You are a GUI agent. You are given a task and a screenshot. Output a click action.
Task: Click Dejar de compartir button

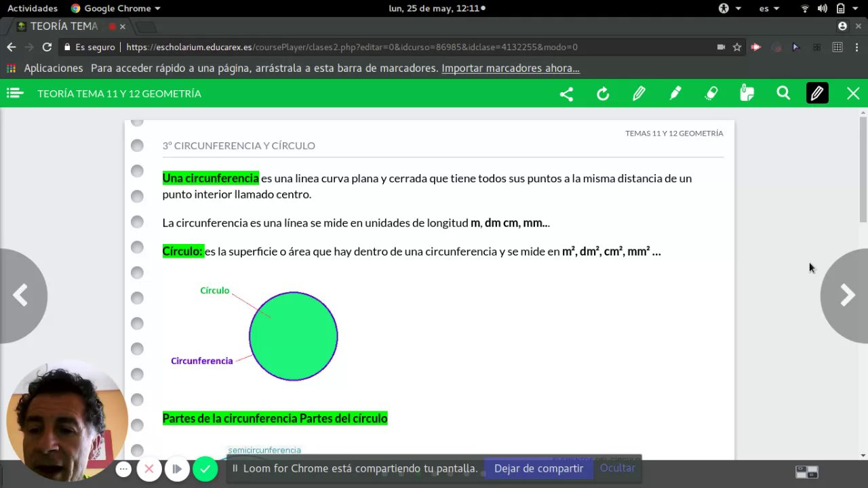538,468
